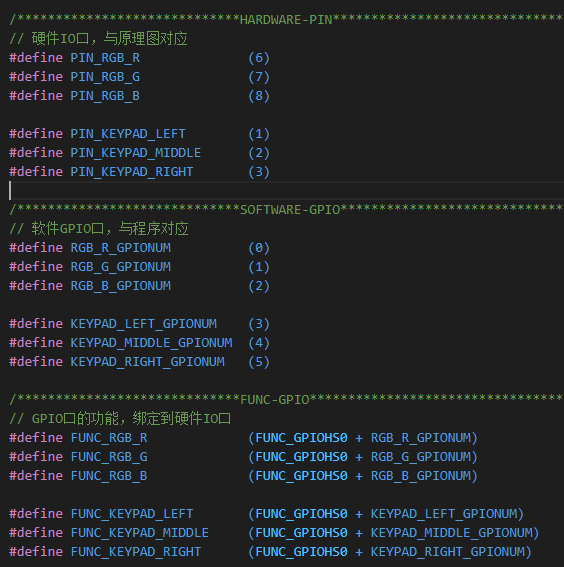
Task: Click the SOFTWARE-GPIO comment header
Action: pyautogui.click(x=290, y=210)
